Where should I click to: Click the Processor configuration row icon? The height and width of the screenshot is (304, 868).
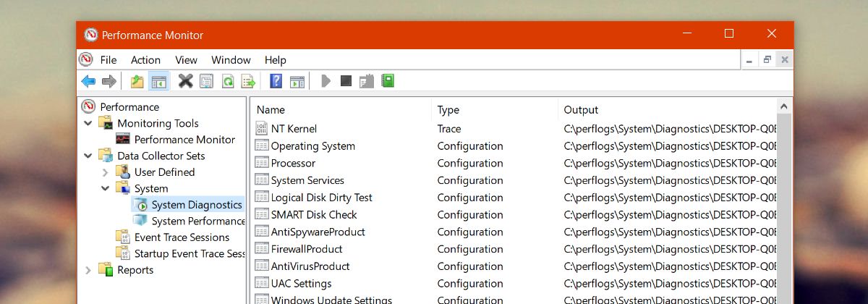pos(262,164)
